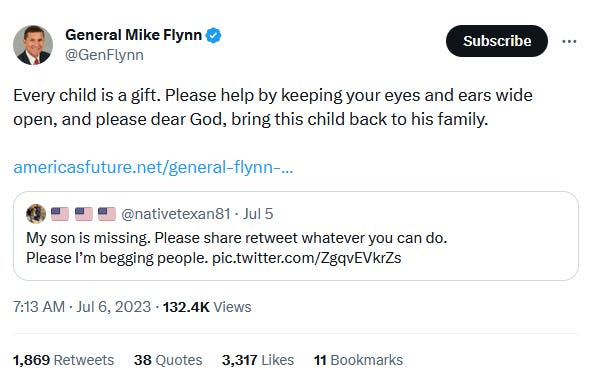View the 3,317 Likes list
Viewport: 592px width, 379px height.
258,360
